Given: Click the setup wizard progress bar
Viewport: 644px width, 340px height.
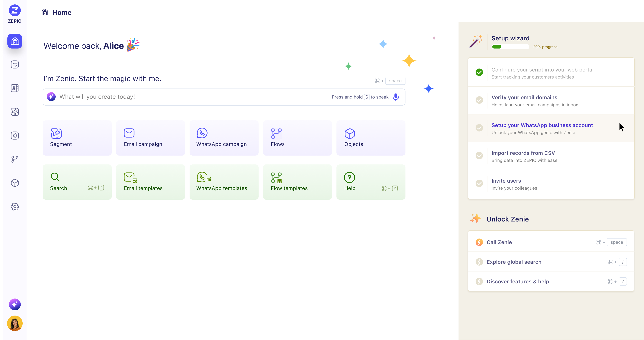Looking at the screenshot, I should pos(510,47).
